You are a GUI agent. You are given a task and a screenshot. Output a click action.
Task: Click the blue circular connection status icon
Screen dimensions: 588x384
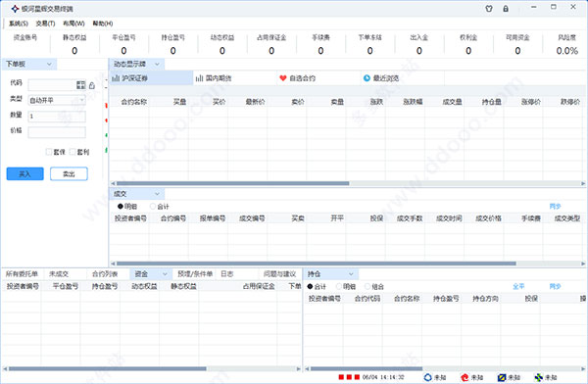pyautogui.click(x=428, y=377)
